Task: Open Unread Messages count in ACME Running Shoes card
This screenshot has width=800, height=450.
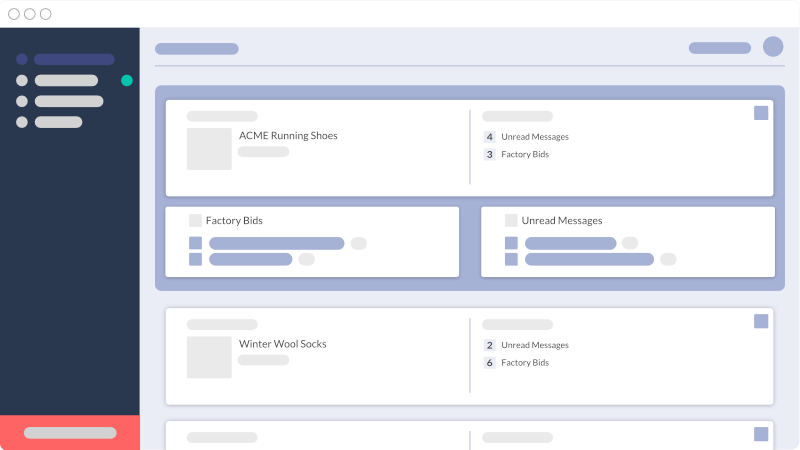Action: point(526,137)
